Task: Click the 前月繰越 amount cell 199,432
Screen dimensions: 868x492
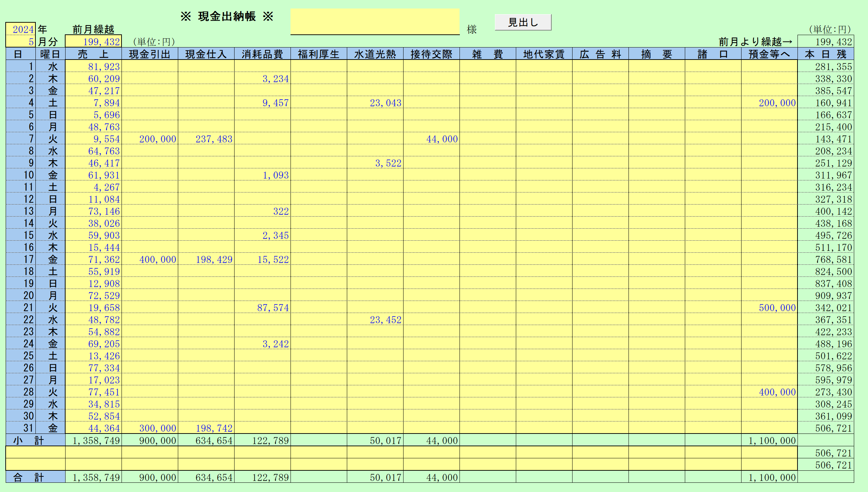Action: [94, 41]
